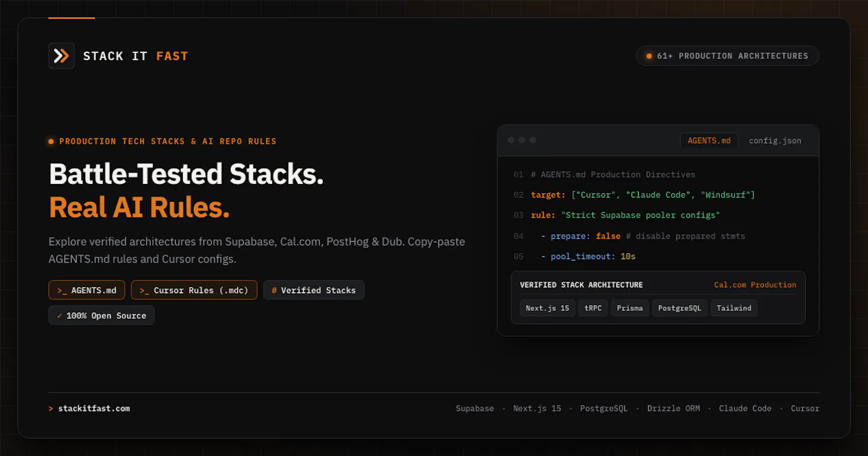Select the Next.js 15 stack chip
Viewport: 868px width, 456px height.
pyautogui.click(x=547, y=308)
